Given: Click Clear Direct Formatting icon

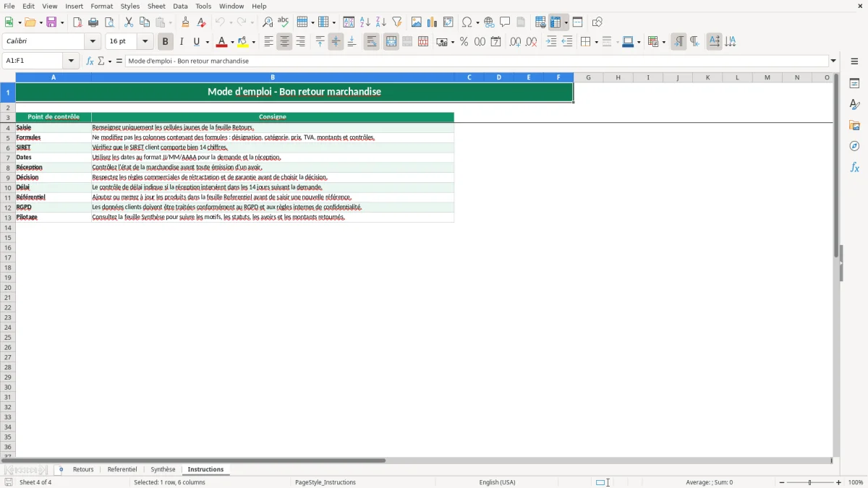Looking at the screenshot, I should [x=202, y=22].
